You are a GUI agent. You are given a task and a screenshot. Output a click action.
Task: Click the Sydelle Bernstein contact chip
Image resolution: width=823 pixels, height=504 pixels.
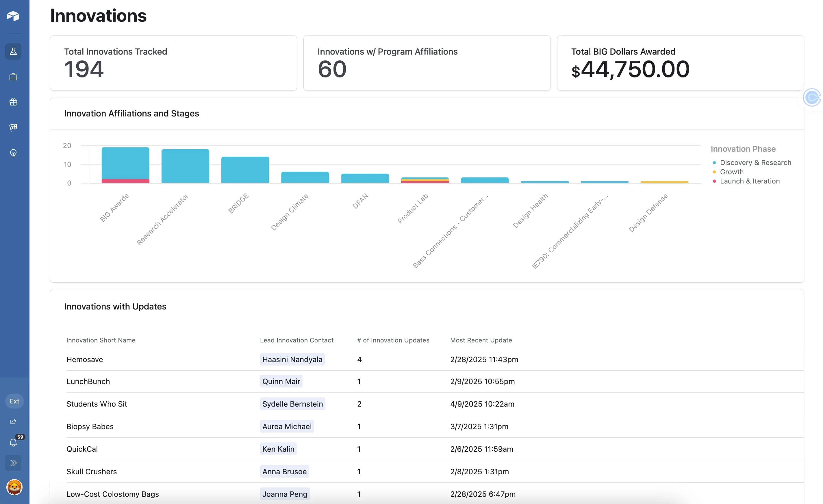coord(292,404)
